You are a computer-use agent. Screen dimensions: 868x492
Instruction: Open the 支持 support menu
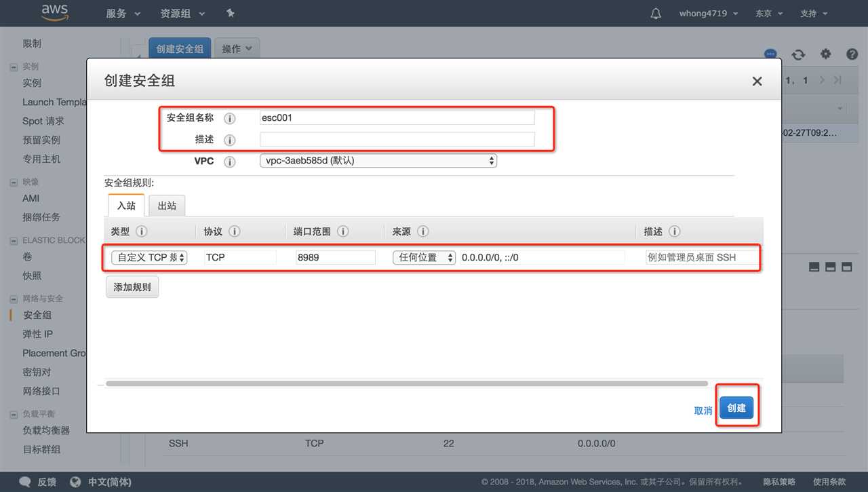[814, 14]
